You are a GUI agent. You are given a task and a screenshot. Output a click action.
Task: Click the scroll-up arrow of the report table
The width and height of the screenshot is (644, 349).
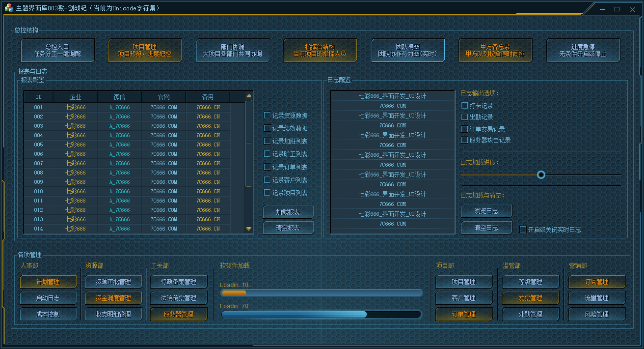tap(249, 96)
